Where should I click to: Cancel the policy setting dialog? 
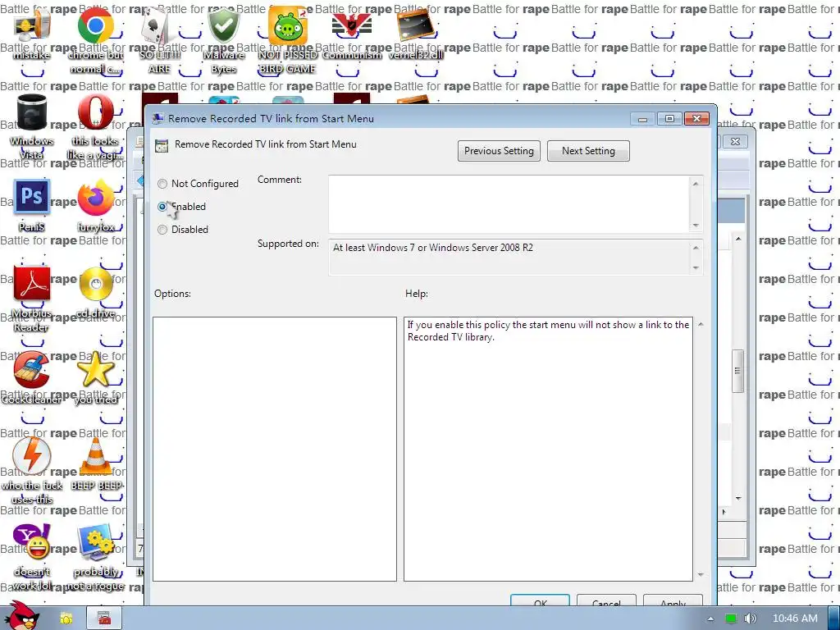606,600
